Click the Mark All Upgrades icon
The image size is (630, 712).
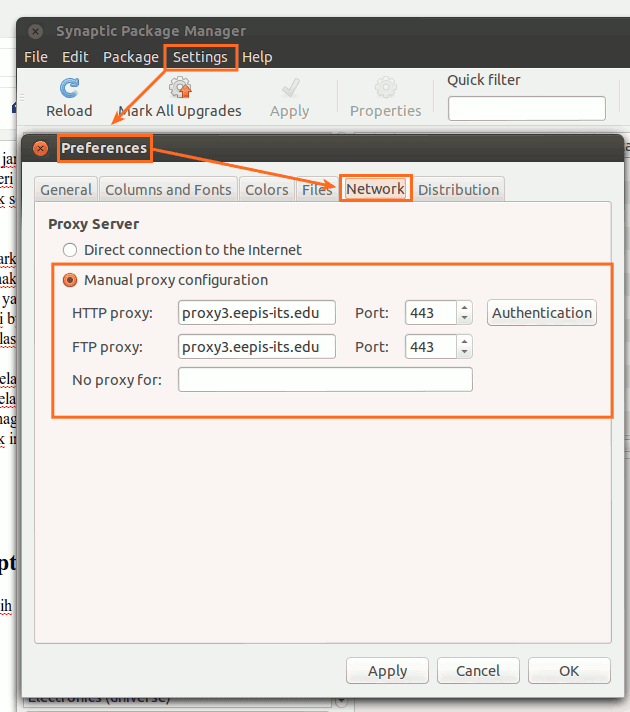180,87
